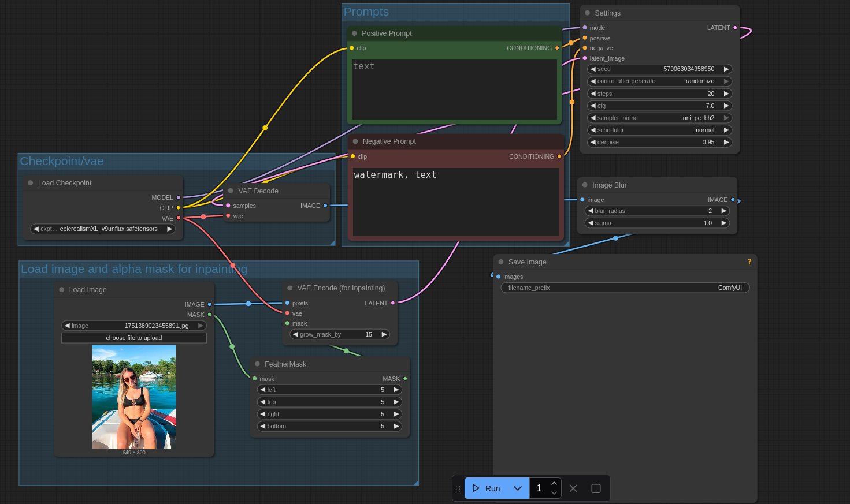Screen dimensions: 850x504
Task: Cancel current run with the X icon
Action: coord(573,488)
